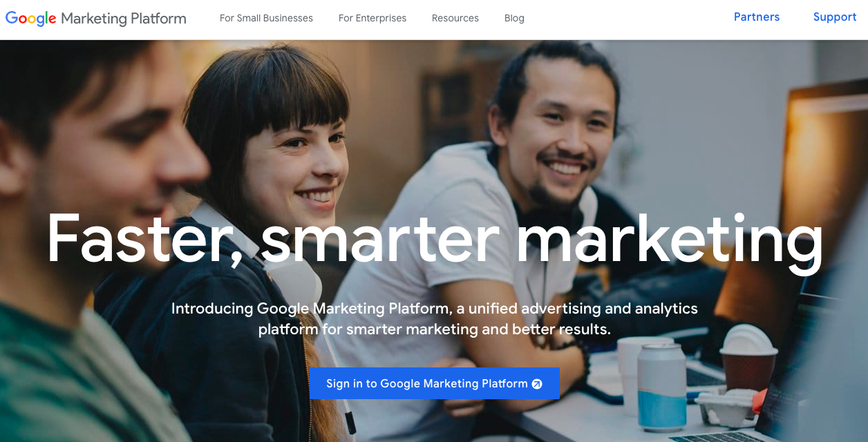Click the word "smarter" in the headline
The height and width of the screenshot is (442, 868).
click(380, 240)
